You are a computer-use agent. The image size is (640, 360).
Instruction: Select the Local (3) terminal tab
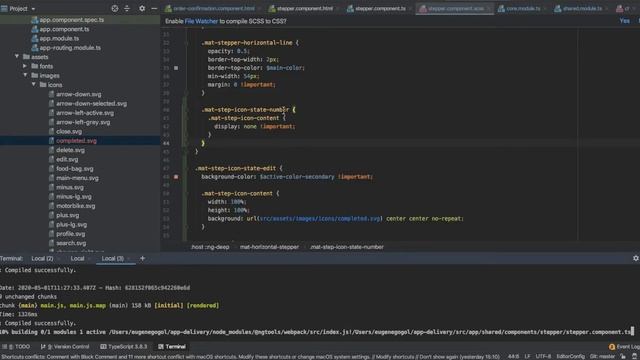[113, 258]
